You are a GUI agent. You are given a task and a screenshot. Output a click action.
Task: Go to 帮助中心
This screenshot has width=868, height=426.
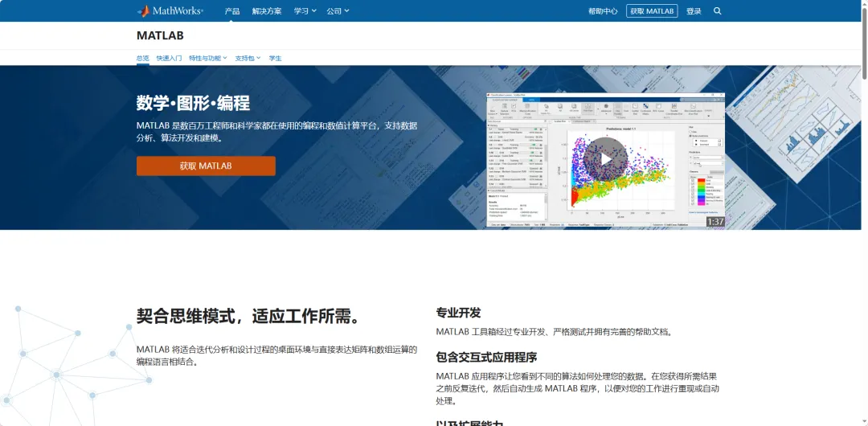(x=603, y=11)
